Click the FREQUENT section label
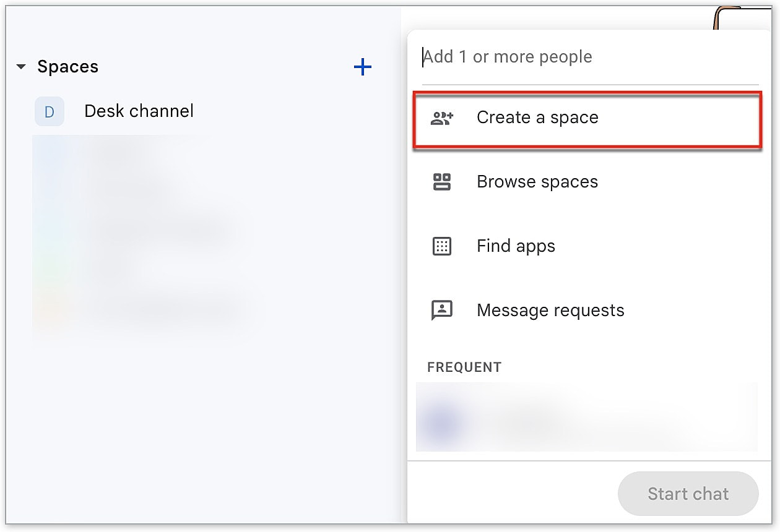Image resolution: width=780 pixels, height=532 pixels. coord(464,367)
